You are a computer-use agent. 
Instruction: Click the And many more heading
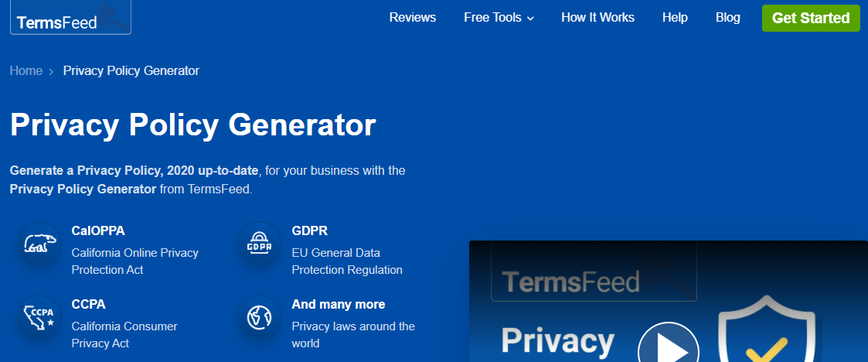click(339, 304)
